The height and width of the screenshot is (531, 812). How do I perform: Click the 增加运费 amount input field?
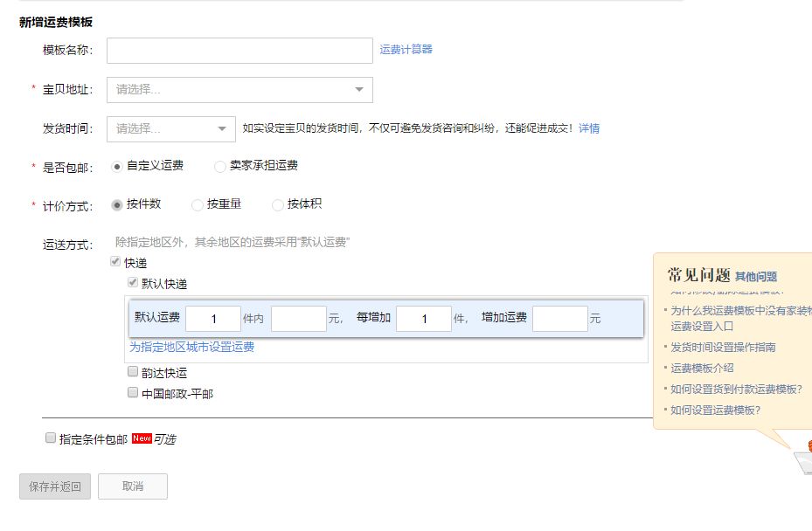pyautogui.click(x=559, y=319)
